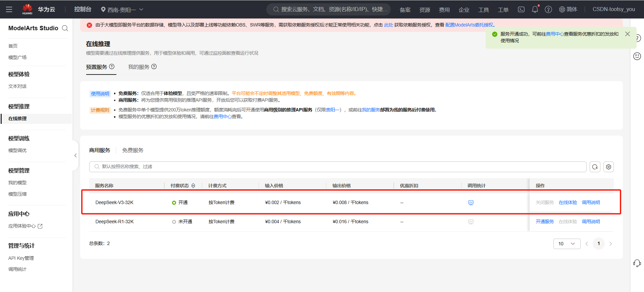Open page size dropdown showing 10
This screenshot has width=644, height=292.
coord(567,244)
